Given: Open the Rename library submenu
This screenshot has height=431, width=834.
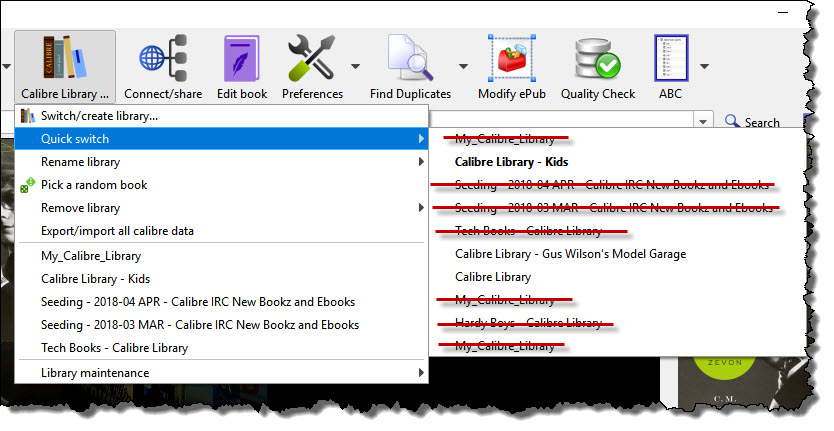Looking at the screenshot, I should tap(221, 162).
